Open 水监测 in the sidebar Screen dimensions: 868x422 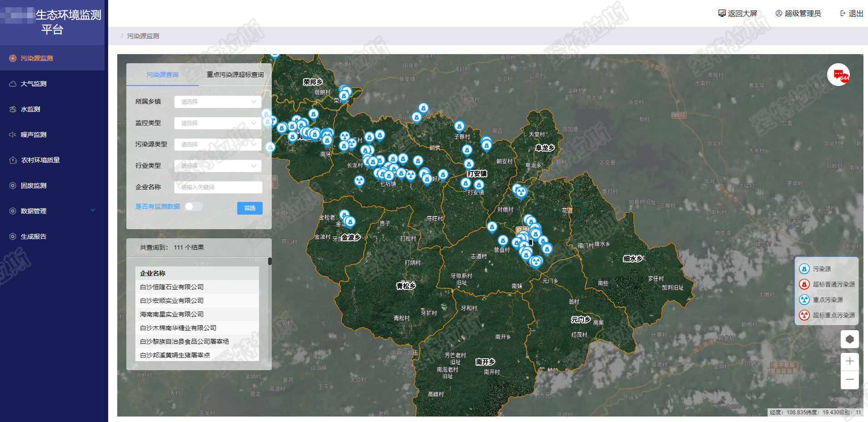tap(30, 109)
